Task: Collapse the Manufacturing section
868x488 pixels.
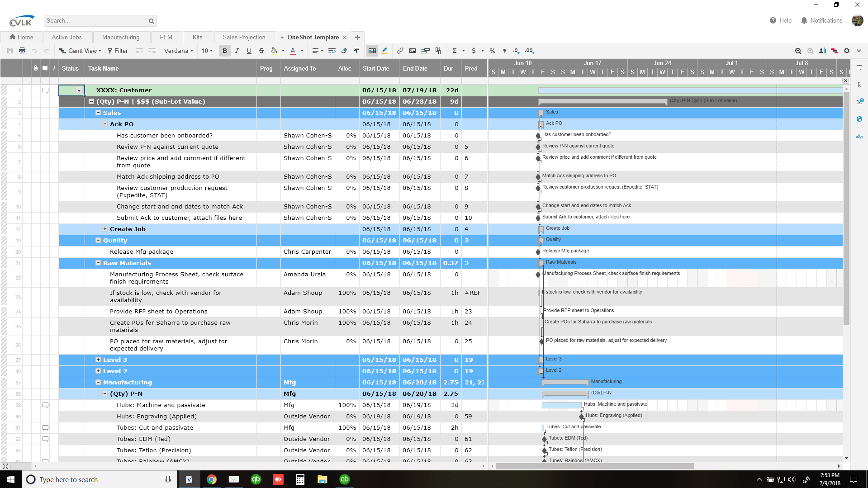Action: coord(98,382)
